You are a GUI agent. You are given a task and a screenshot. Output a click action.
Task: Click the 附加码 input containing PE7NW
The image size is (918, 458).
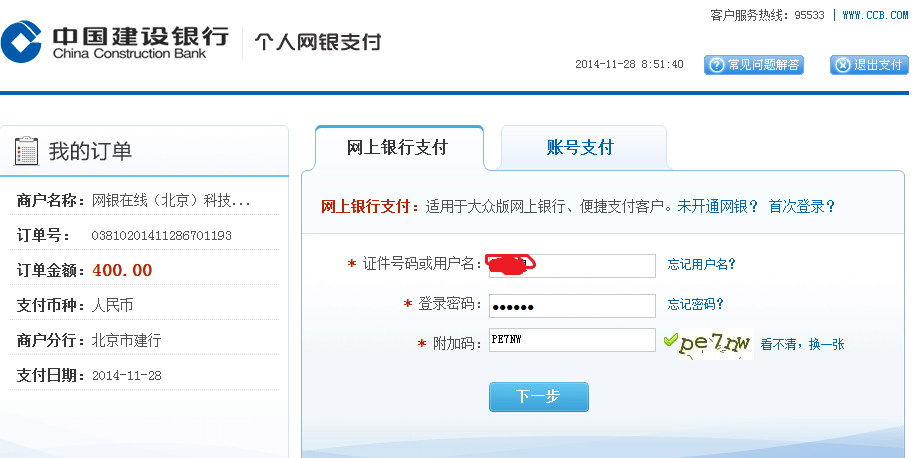pos(571,340)
